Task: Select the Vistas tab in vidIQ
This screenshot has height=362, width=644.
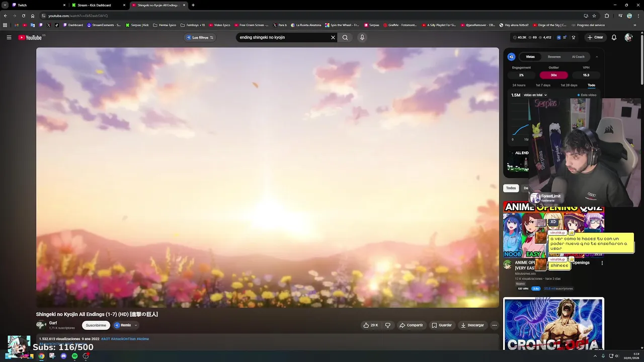Action: pyautogui.click(x=530, y=57)
